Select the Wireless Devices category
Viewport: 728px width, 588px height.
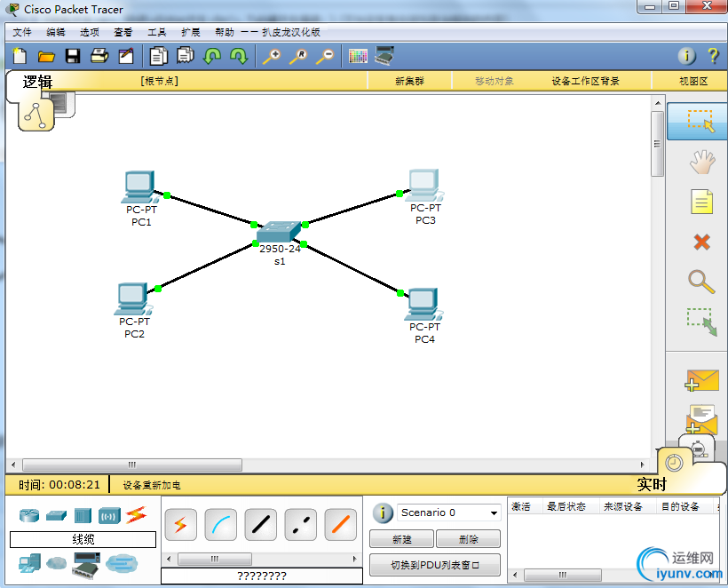click(109, 515)
